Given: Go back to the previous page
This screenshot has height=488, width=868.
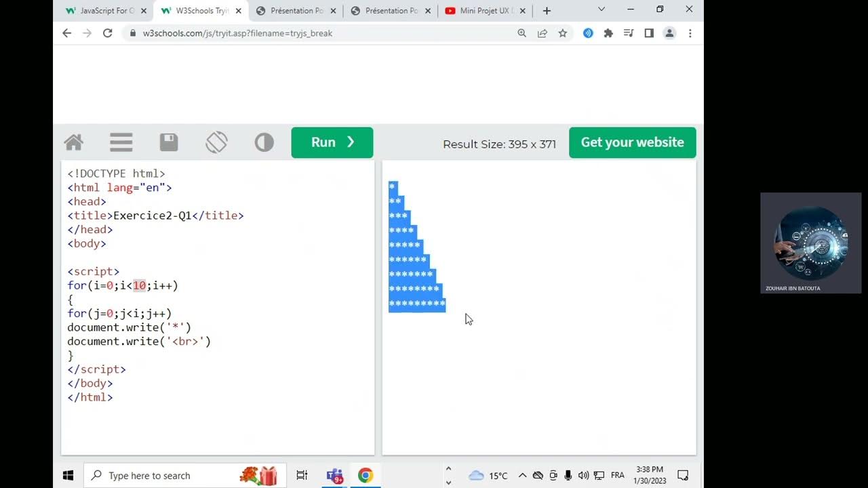Looking at the screenshot, I should [x=66, y=33].
